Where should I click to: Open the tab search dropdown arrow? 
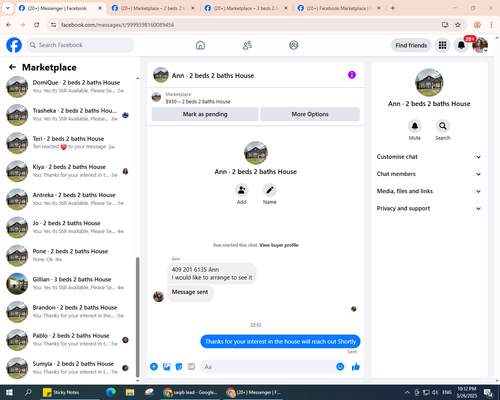tap(7, 8)
